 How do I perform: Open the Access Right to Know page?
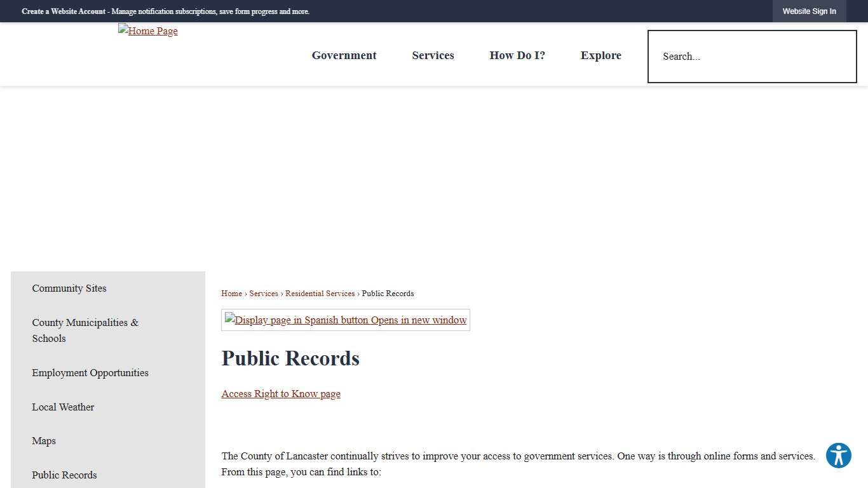[x=281, y=393]
